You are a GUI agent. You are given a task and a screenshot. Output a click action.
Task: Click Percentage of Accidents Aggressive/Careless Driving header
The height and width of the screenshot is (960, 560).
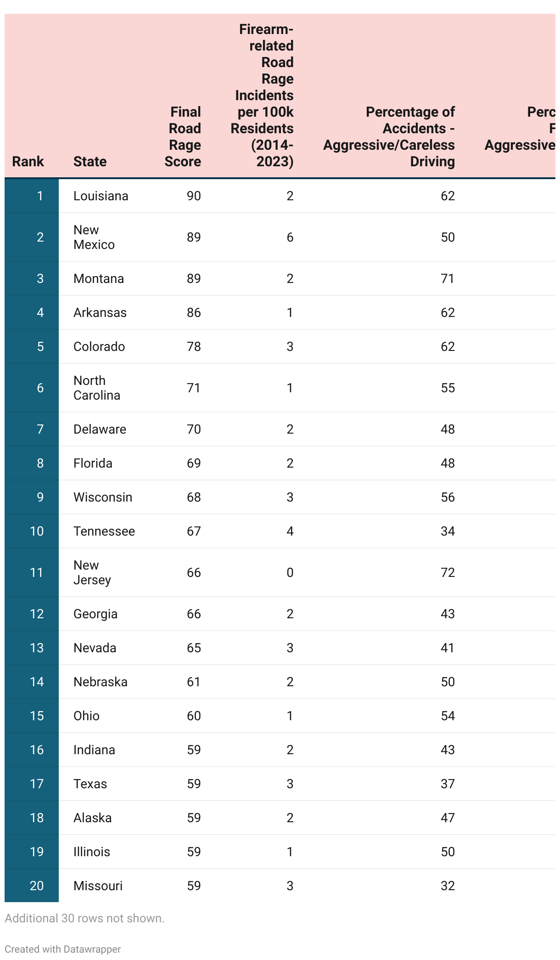tap(389, 137)
